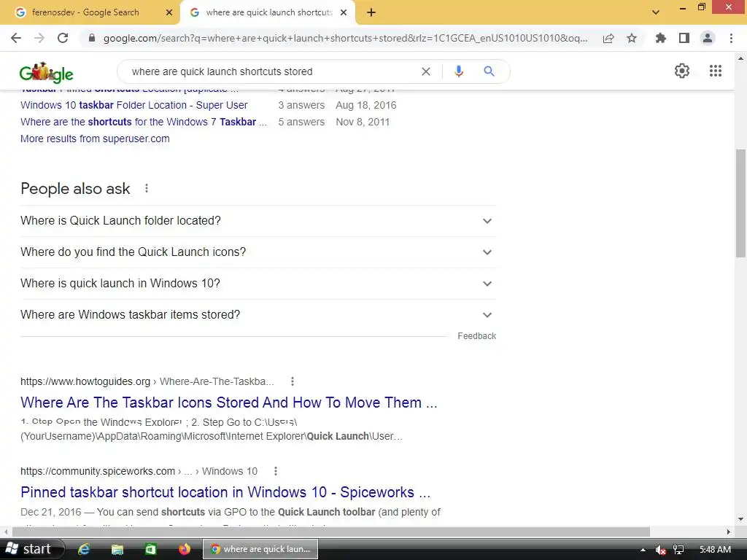
Task: Open 'Windows 10 taskbar Folder Location' link
Action: 134,105
